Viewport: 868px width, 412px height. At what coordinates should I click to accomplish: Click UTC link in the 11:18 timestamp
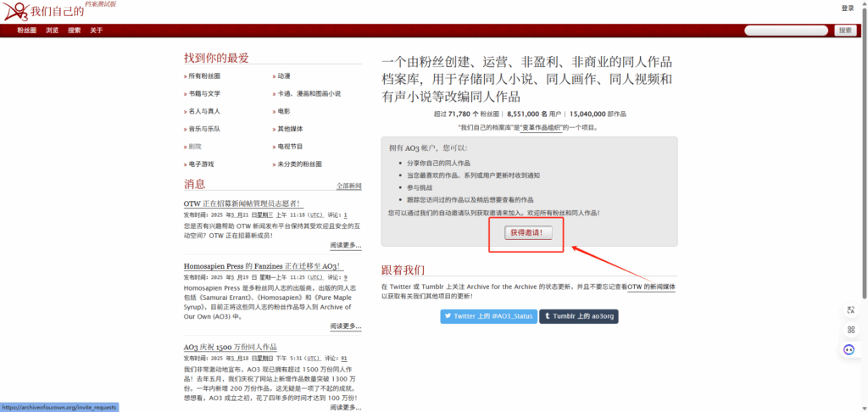click(315, 214)
